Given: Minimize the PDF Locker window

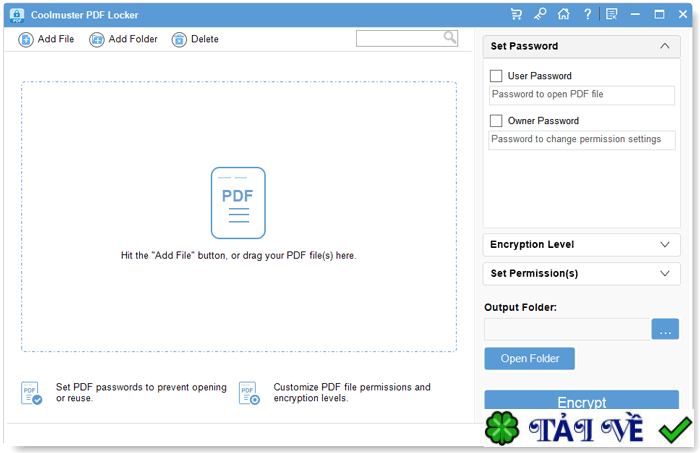Looking at the screenshot, I should point(635,14).
